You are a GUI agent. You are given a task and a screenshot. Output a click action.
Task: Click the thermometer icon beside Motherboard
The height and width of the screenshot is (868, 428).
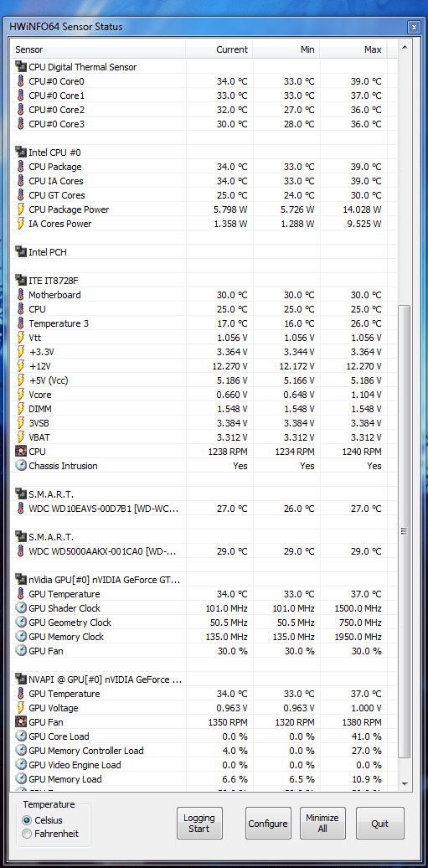[21, 295]
